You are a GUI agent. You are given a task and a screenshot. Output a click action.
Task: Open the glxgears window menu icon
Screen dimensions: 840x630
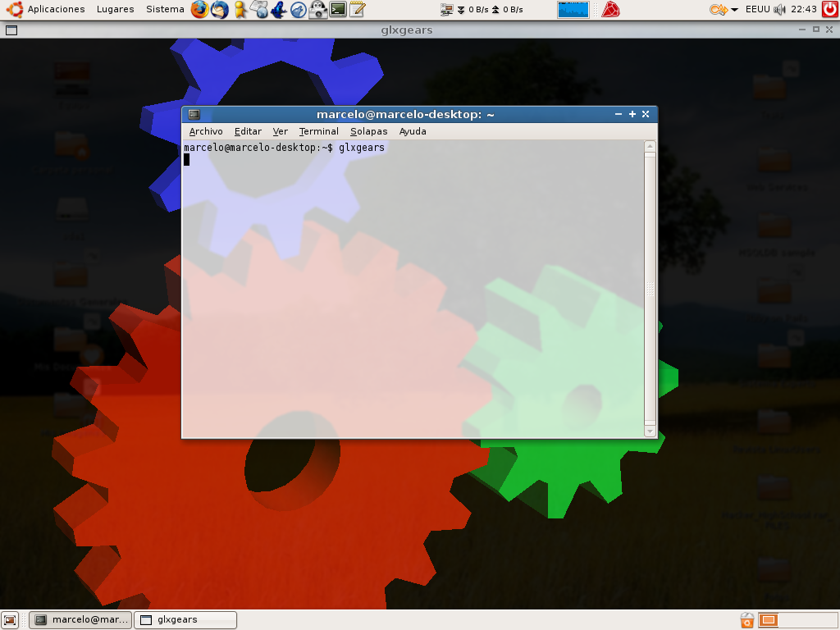11,30
